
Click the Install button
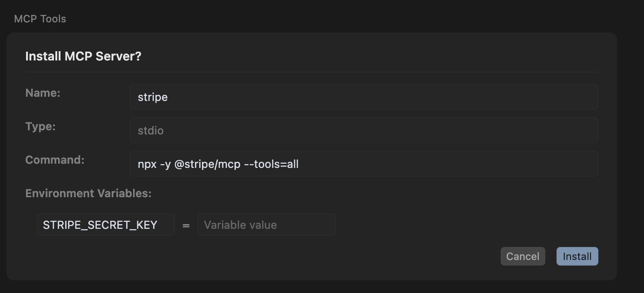coord(577,256)
